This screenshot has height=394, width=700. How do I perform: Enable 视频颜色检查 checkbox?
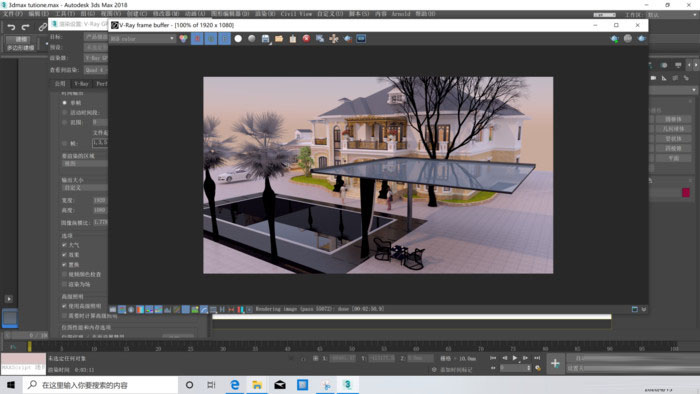64,274
